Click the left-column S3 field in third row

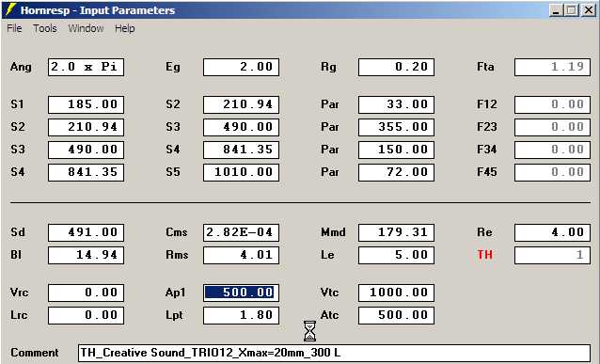click(x=87, y=150)
